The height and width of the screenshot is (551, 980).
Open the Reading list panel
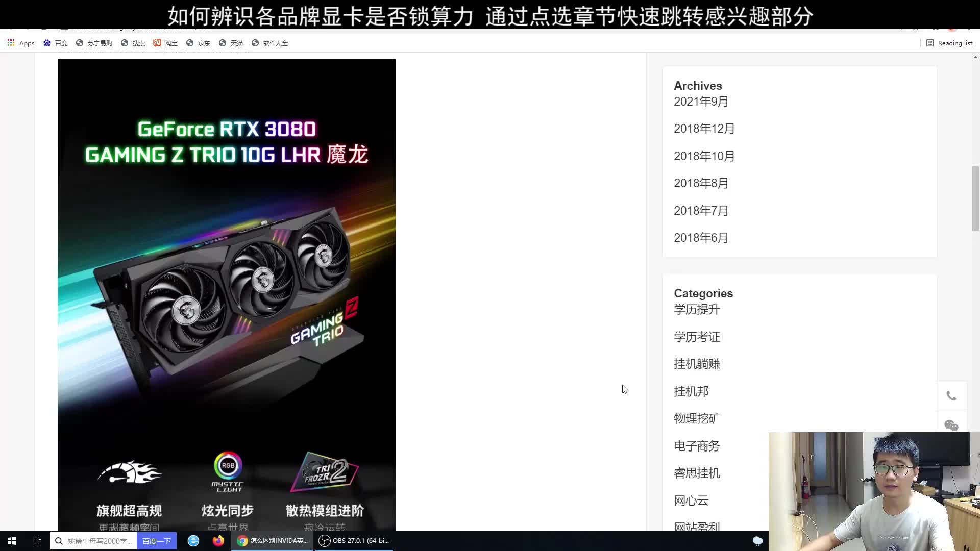pos(949,43)
